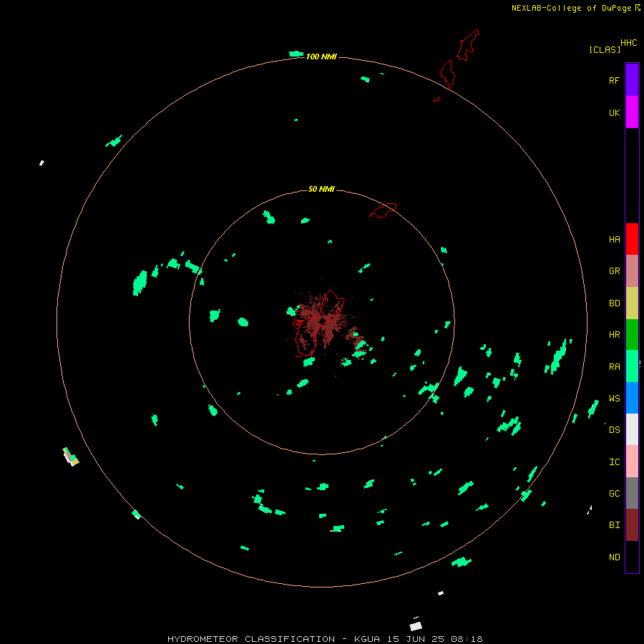The width and height of the screenshot is (644, 644).
Task: Click the BI legend label
Action: tap(614, 525)
